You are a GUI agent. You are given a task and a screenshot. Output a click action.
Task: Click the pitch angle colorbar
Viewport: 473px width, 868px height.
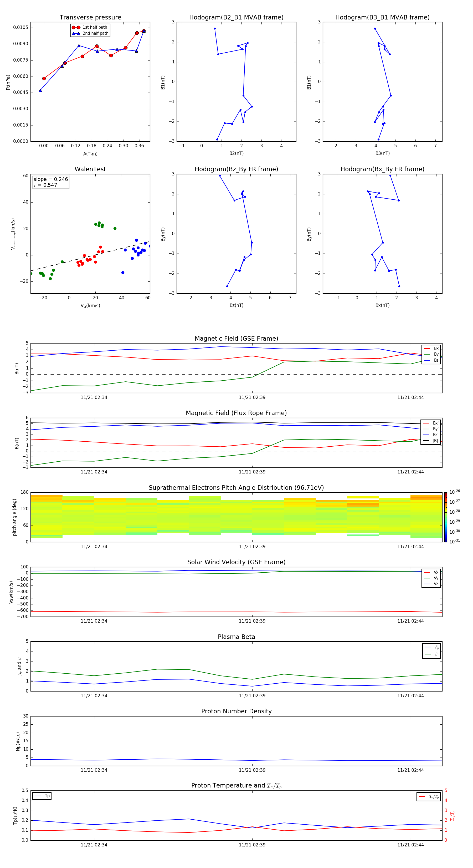click(446, 517)
